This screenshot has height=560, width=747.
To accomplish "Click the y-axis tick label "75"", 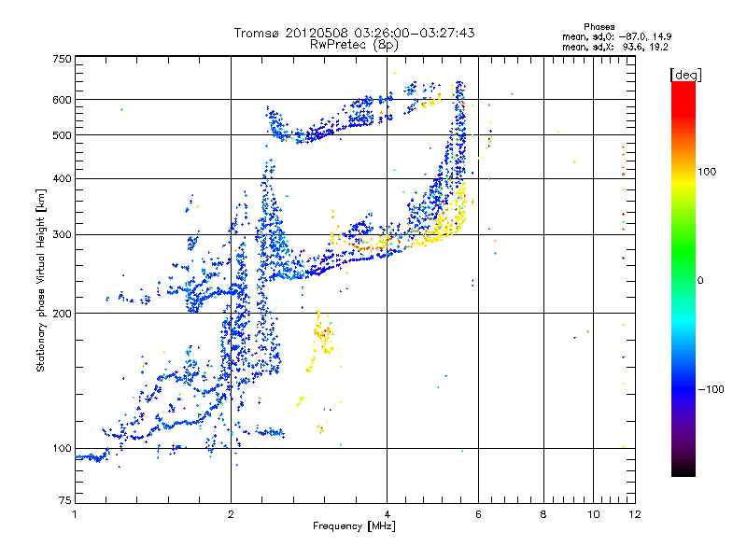I will (65, 500).
